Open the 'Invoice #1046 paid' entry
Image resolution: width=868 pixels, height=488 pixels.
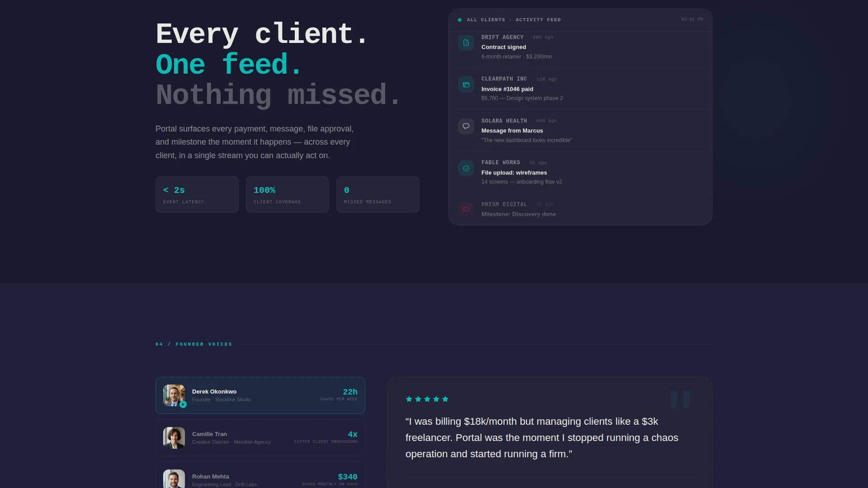[x=580, y=89]
